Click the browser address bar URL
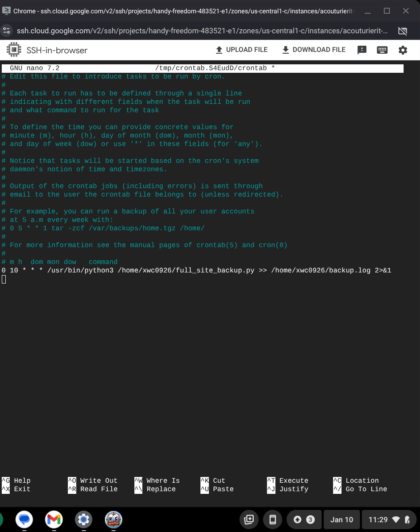 point(177,31)
